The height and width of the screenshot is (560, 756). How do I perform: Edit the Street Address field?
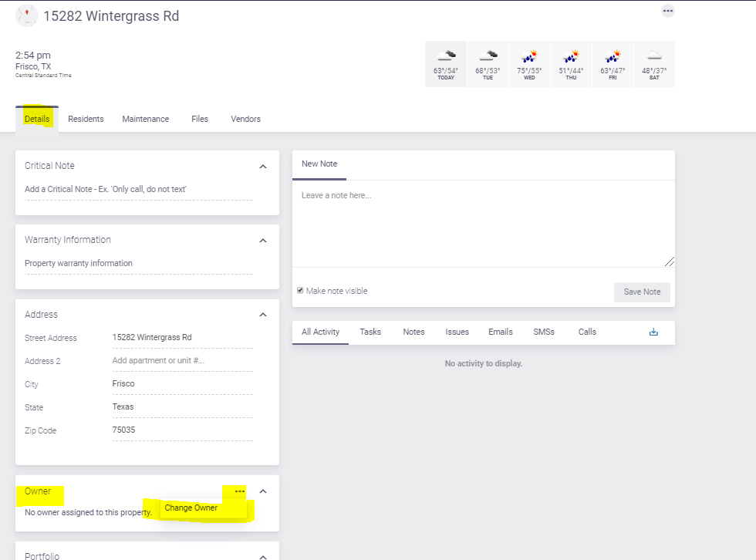tap(182, 337)
